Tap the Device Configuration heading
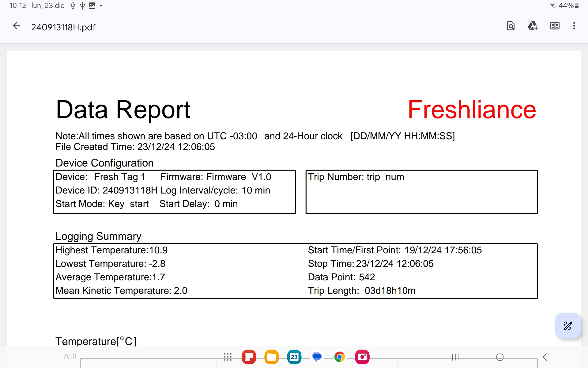The image size is (588, 368). [x=104, y=163]
